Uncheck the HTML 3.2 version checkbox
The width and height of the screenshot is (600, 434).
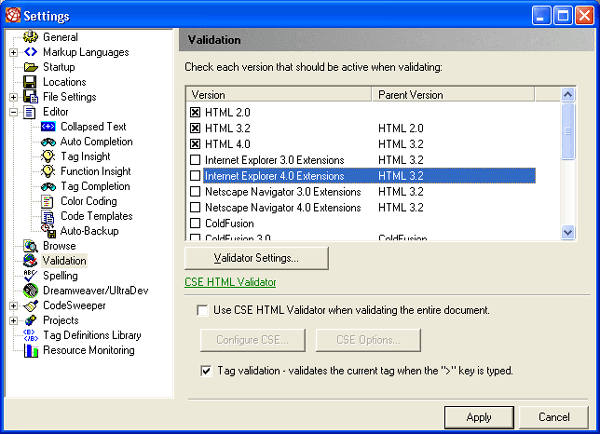195,128
